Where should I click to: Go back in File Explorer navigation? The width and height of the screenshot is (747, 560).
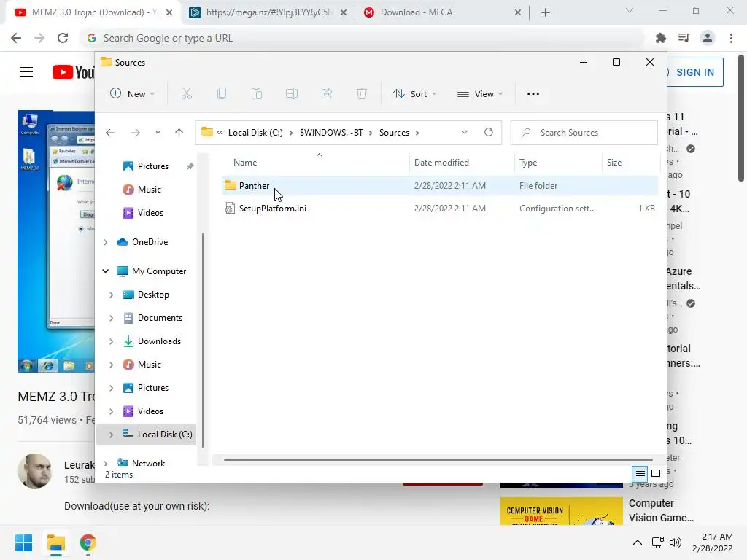coord(110,133)
